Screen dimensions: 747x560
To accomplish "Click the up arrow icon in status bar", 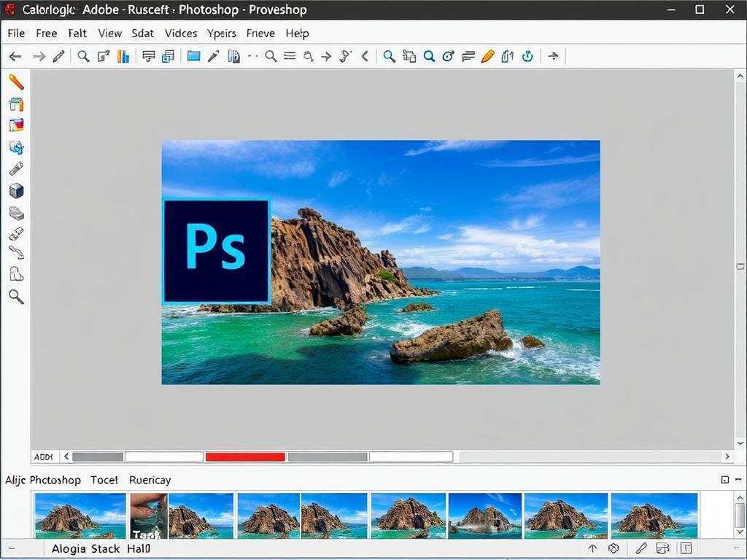I will 592,548.
